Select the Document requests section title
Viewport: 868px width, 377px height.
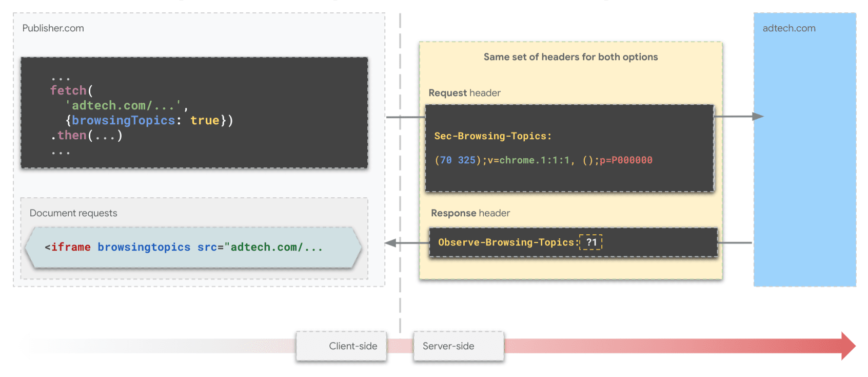[73, 213]
